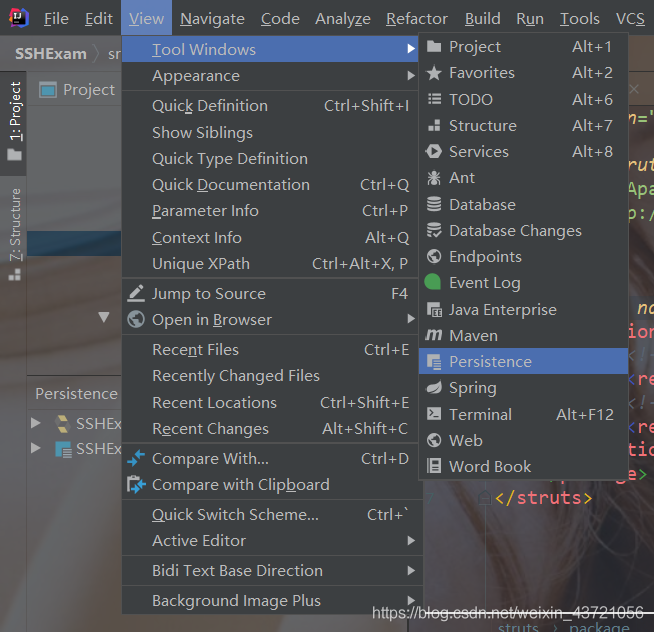
Task: Expand the Active Editor submenu arrow
Action: tap(411, 541)
